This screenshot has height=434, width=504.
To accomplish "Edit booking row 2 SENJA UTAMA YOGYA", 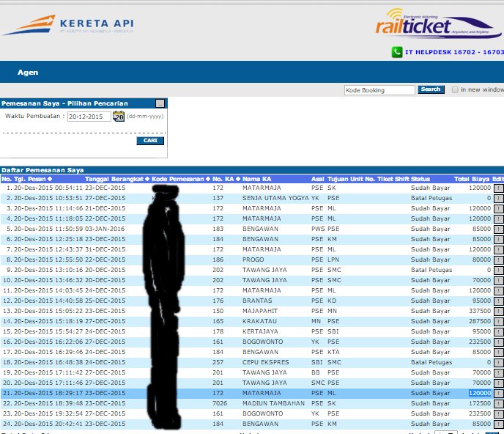I will point(498,199).
